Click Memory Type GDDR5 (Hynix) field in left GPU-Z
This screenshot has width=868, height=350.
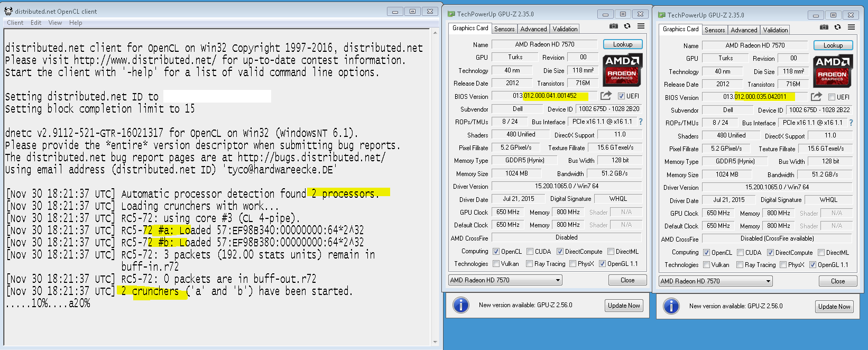524,160
